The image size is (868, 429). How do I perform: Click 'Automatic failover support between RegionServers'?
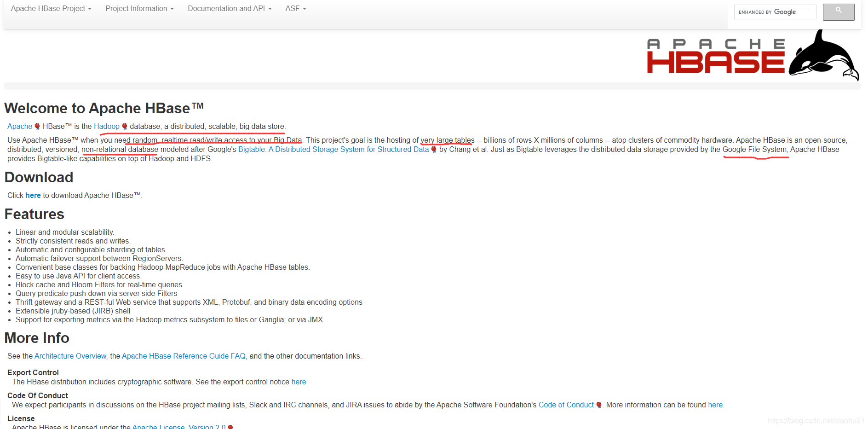pyautogui.click(x=99, y=258)
